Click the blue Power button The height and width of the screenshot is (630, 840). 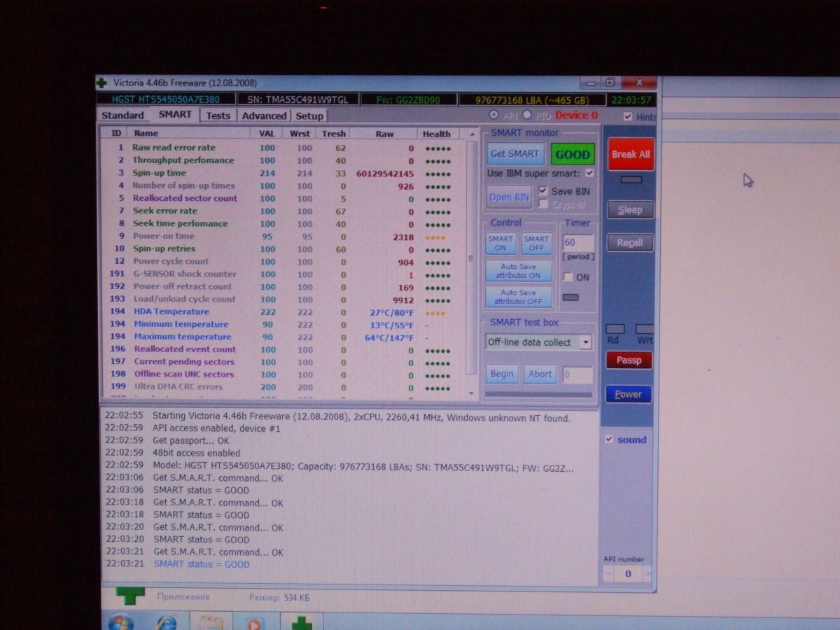(x=628, y=394)
